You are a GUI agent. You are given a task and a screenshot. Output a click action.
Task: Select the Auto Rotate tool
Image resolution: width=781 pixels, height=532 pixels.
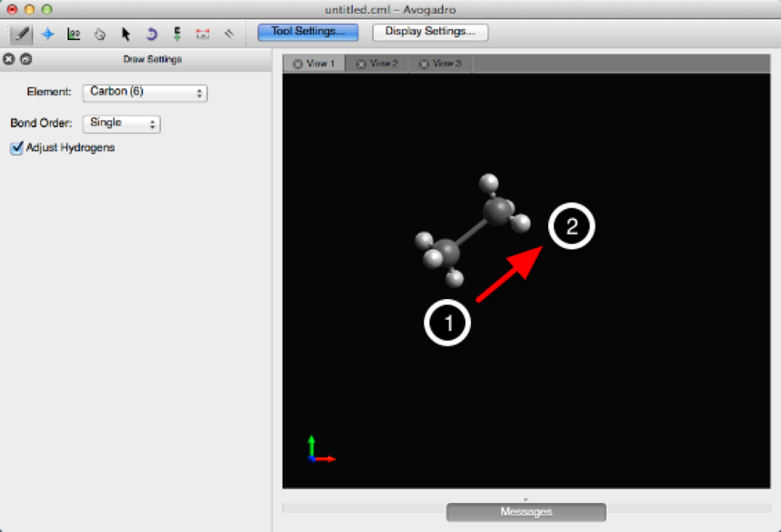152,34
